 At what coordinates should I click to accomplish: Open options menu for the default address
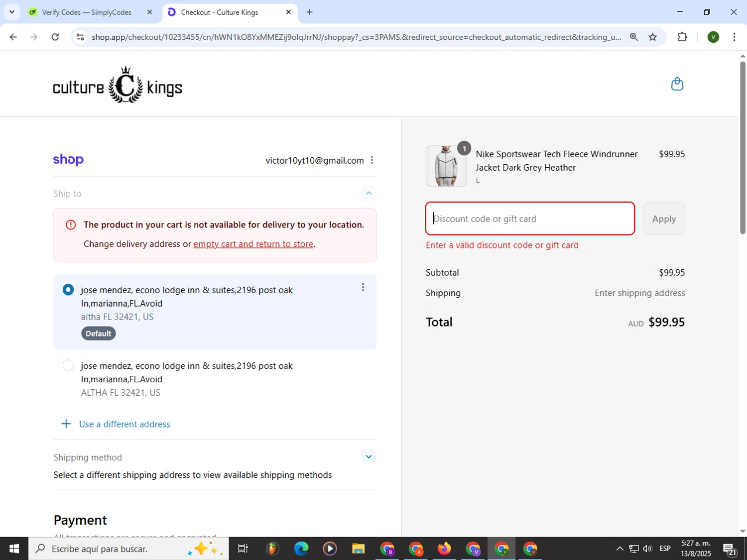pyautogui.click(x=363, y=287)
